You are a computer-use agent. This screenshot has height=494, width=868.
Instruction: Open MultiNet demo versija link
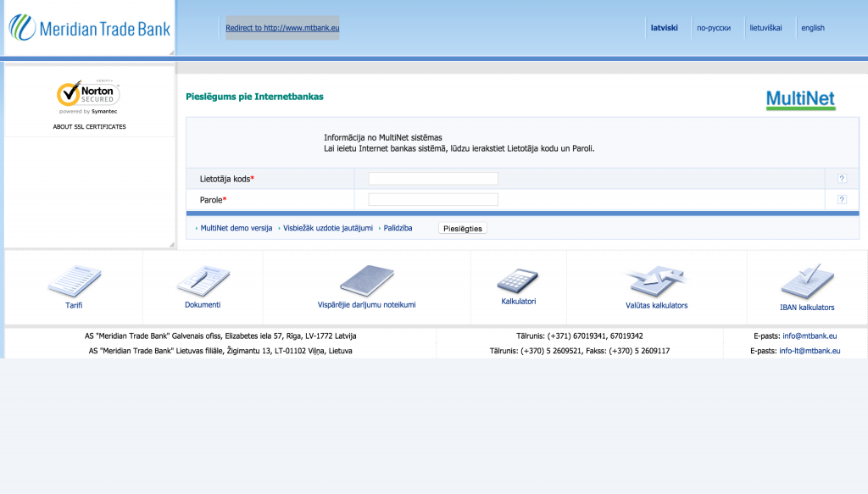[236, 228]
